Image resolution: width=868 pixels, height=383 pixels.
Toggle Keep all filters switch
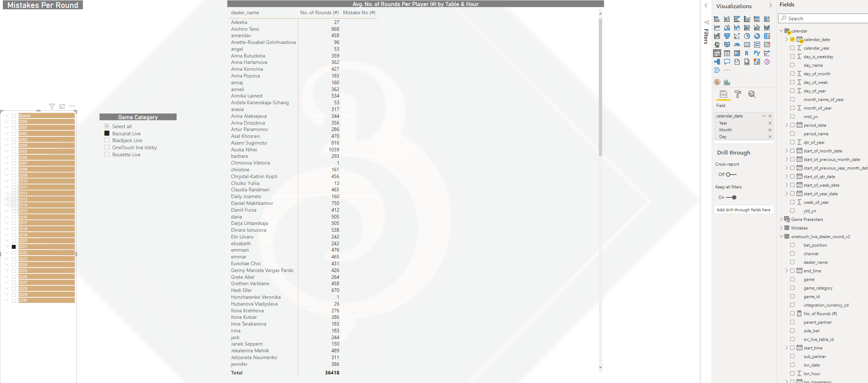(731, 197)
